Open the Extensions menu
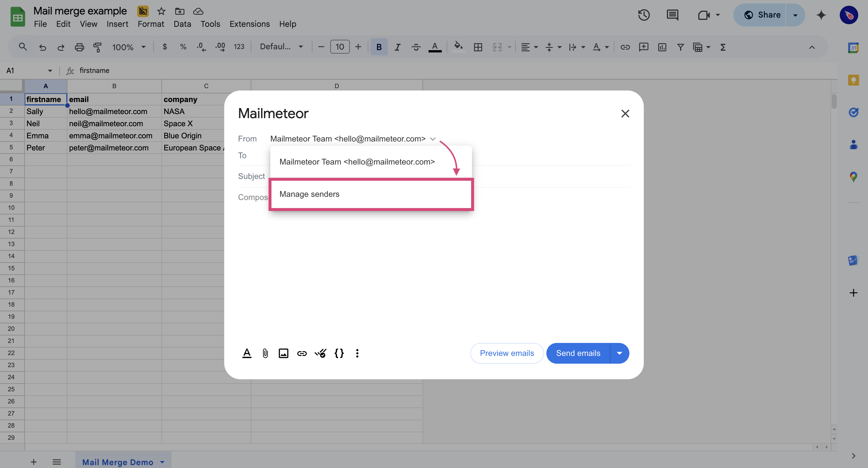 pos(249,24)
